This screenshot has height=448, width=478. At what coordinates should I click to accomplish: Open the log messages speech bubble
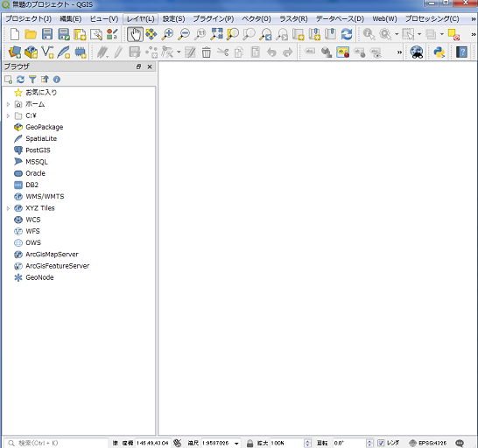pyautogui.click(x=460, y=443)
